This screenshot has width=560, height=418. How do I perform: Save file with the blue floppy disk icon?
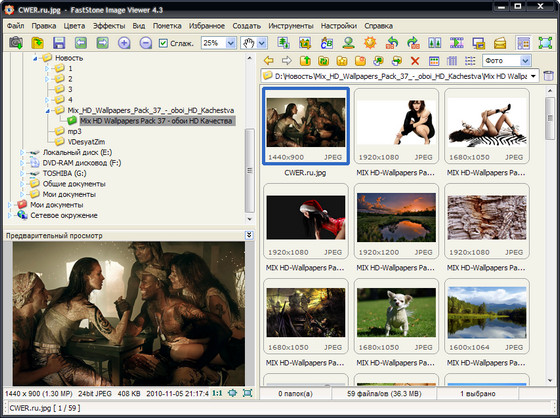(x=59, y=43)
